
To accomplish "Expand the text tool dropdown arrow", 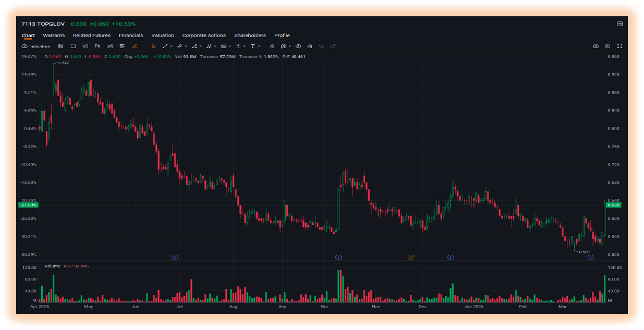I will [x=259, y=46].
